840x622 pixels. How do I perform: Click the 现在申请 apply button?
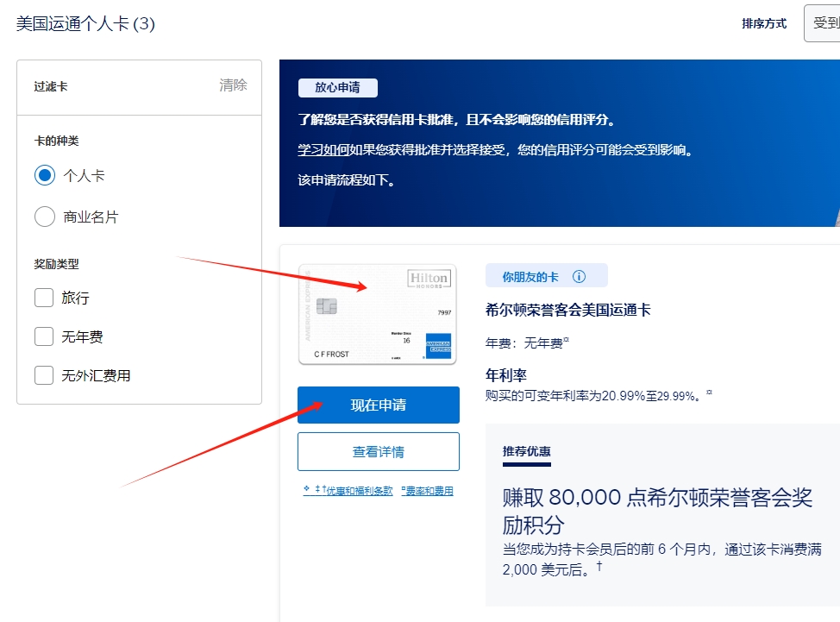coord(379,405)
